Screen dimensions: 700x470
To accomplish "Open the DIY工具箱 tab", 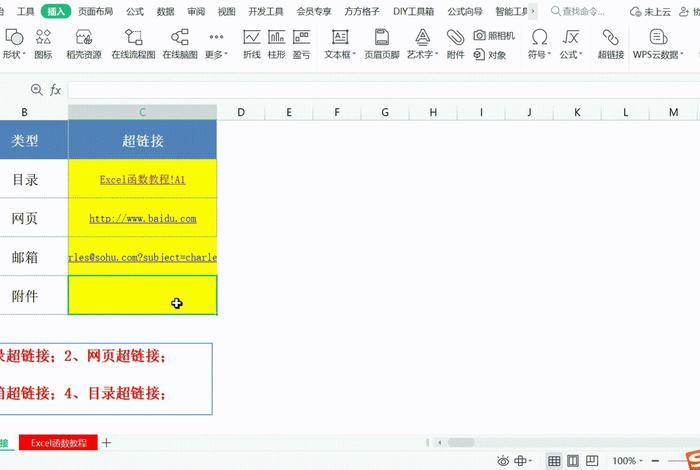I will click(413, 12).
